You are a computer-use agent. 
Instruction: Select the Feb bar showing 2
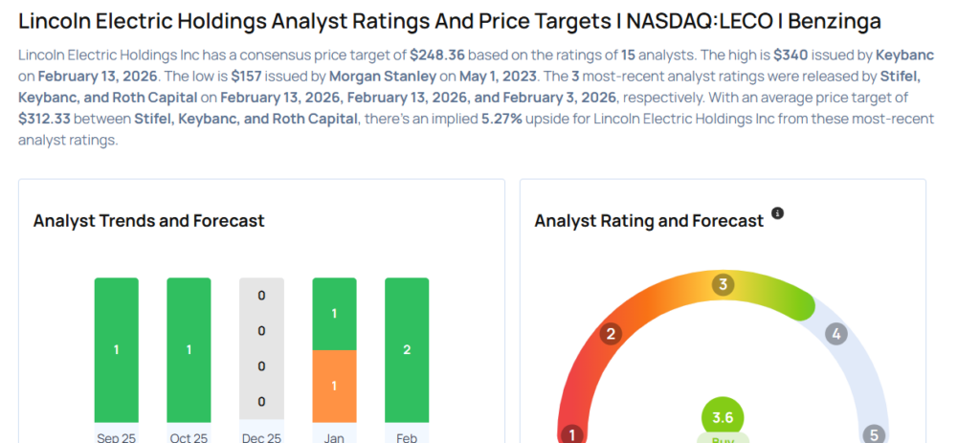click(x=407, y=349)
